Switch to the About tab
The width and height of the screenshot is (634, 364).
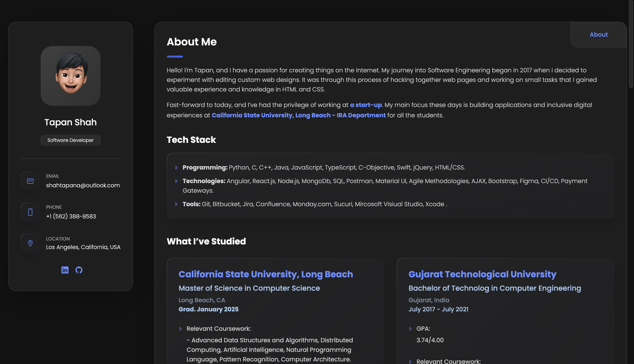point(599,34)
